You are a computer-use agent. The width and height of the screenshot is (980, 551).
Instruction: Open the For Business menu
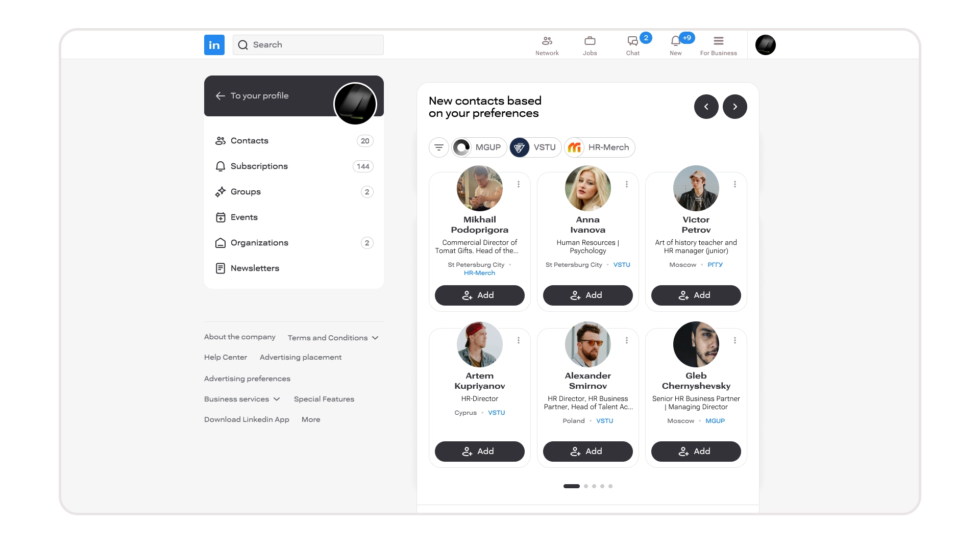point(718,45)
